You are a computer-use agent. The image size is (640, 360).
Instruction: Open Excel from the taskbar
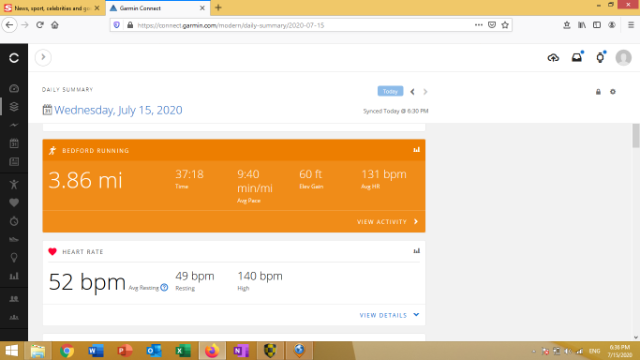point(183,351)
